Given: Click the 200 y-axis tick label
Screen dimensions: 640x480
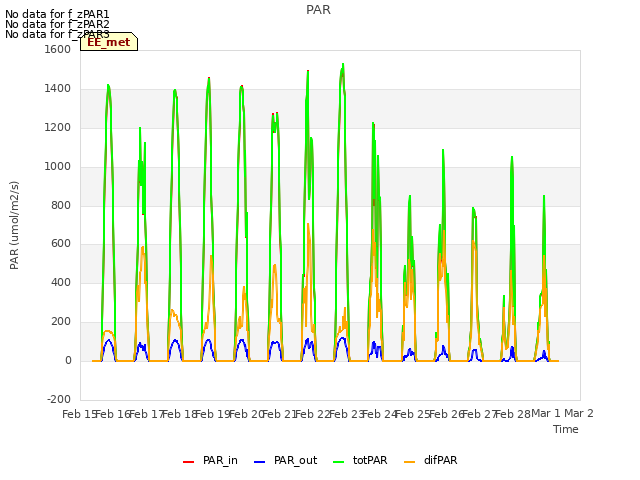Looking at the screenshot, I should 61,322.
